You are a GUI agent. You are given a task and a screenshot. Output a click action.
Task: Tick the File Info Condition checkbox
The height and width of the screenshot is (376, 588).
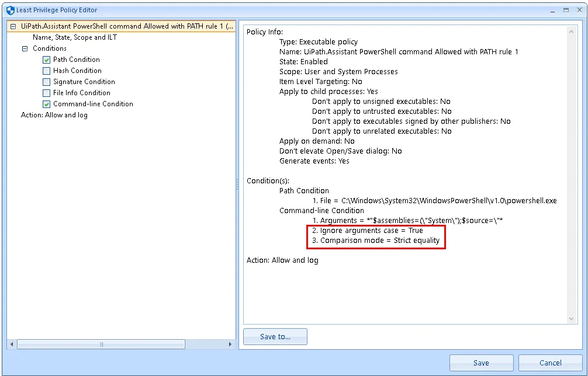[x=47, y=93]
